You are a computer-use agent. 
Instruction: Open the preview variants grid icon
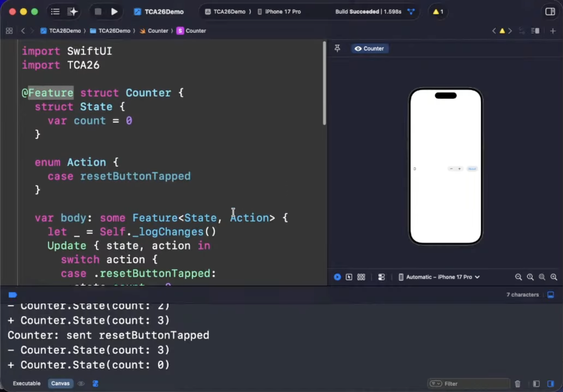[361, 277]
